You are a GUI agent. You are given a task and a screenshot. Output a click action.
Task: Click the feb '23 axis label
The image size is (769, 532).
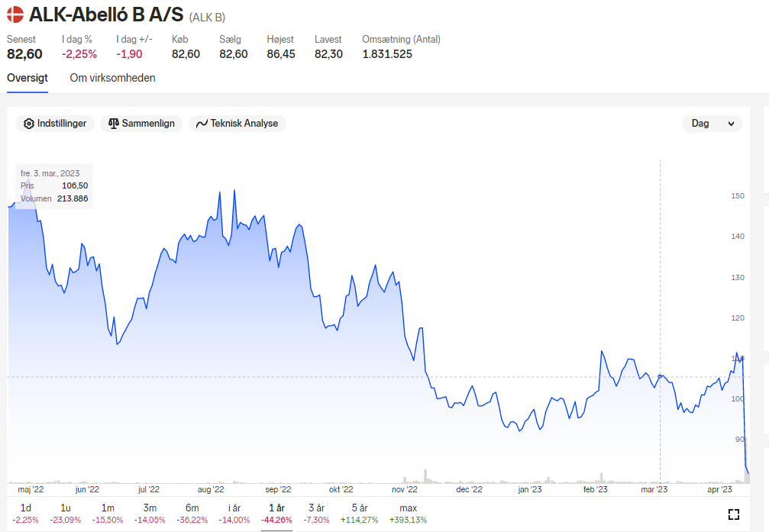click(x=596, y=489)
